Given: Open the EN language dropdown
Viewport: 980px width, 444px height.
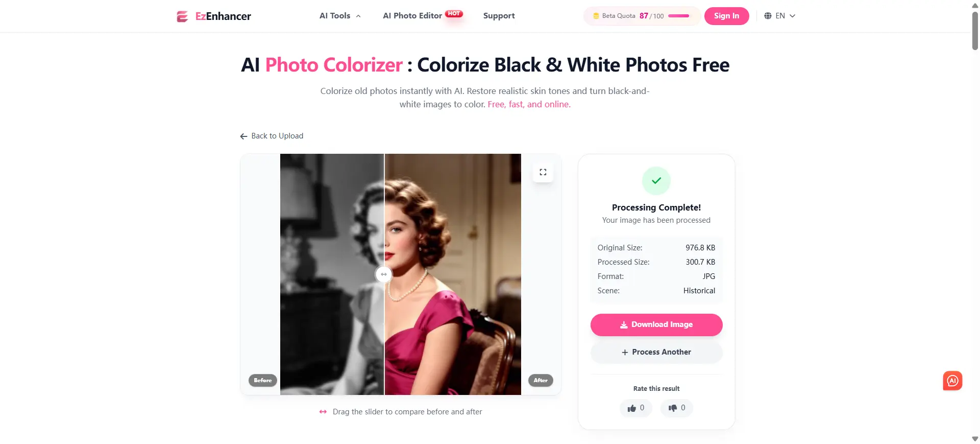Looking at the screenshot, I should (x=780, y=16).
